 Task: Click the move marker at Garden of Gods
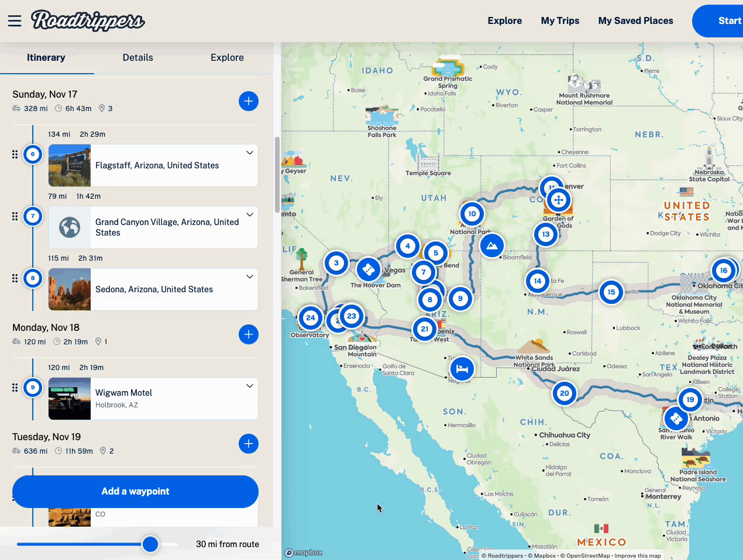[559, 200]
